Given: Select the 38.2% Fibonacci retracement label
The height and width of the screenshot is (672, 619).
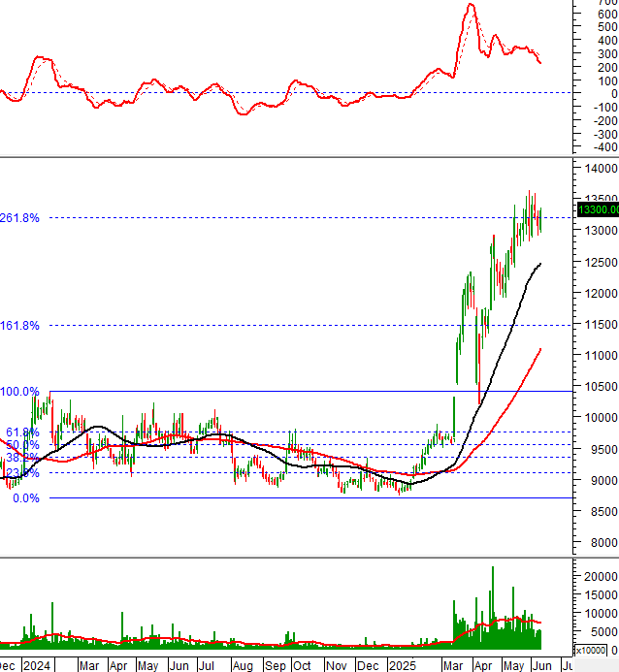Looking at the screenshot, I should 22,458.
